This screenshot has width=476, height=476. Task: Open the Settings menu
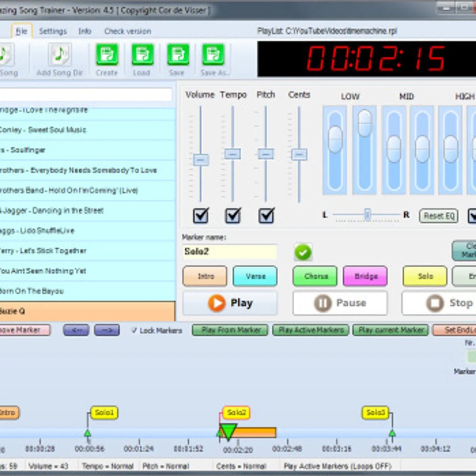click(x=53, y=31)
